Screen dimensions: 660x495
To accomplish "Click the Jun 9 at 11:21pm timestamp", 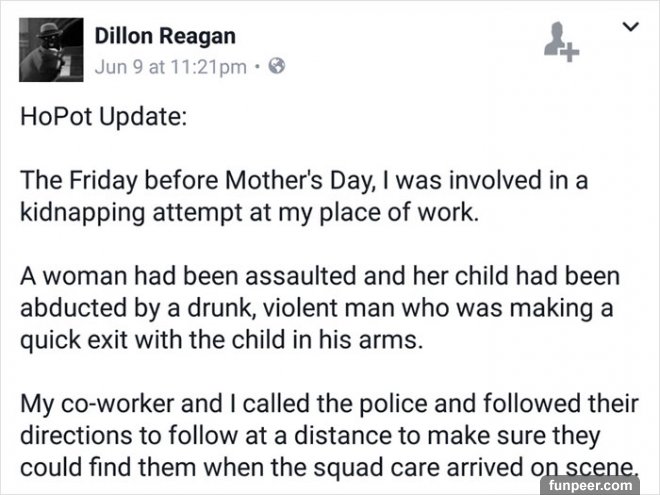I will (x=172, y=68).
